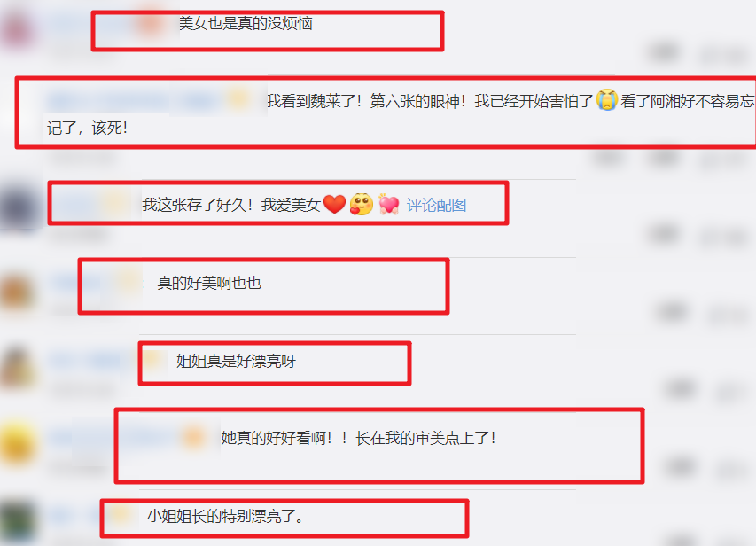The image size is (756, 546).
Task: Click the smiling face holding heart emoji
Action: coord(362,204)
